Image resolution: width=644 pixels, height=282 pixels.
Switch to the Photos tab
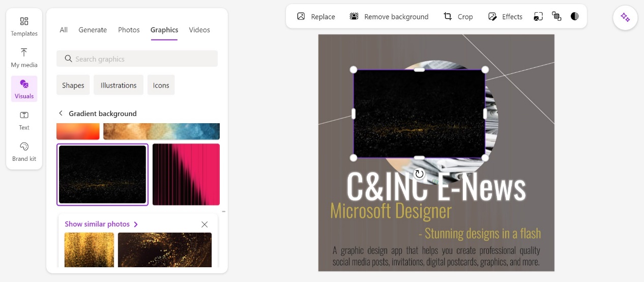click(x=129, y=30)
